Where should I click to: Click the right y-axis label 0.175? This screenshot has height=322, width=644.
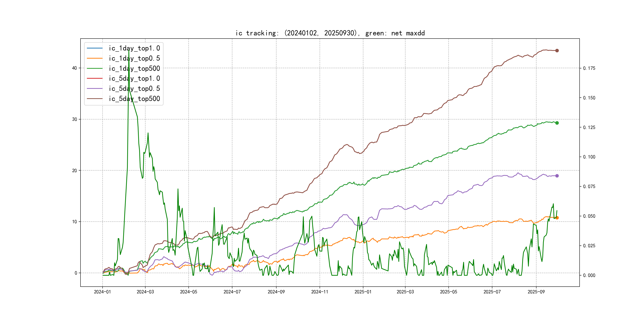tap(589, 68)
